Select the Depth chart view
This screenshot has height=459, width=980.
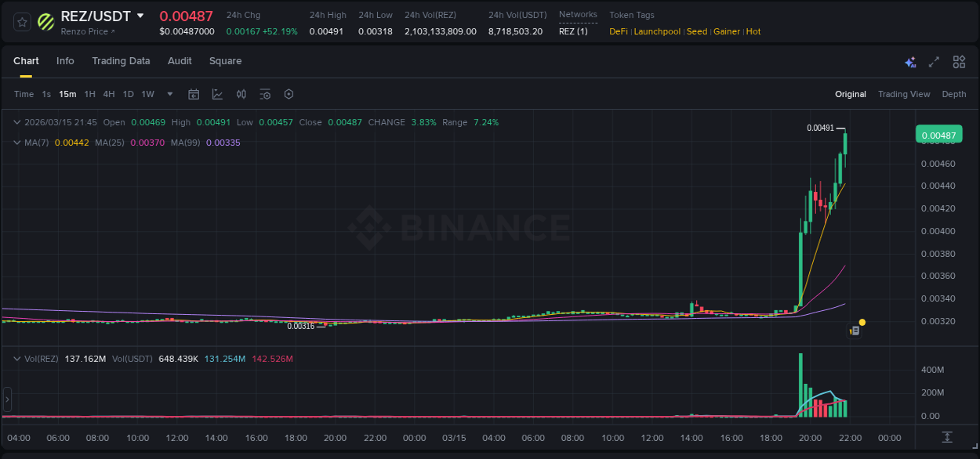pos(953,94)
